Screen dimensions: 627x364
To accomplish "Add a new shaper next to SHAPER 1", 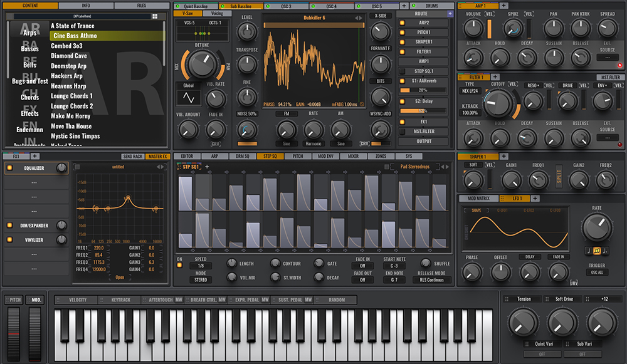I will click(x=504, y=156).
